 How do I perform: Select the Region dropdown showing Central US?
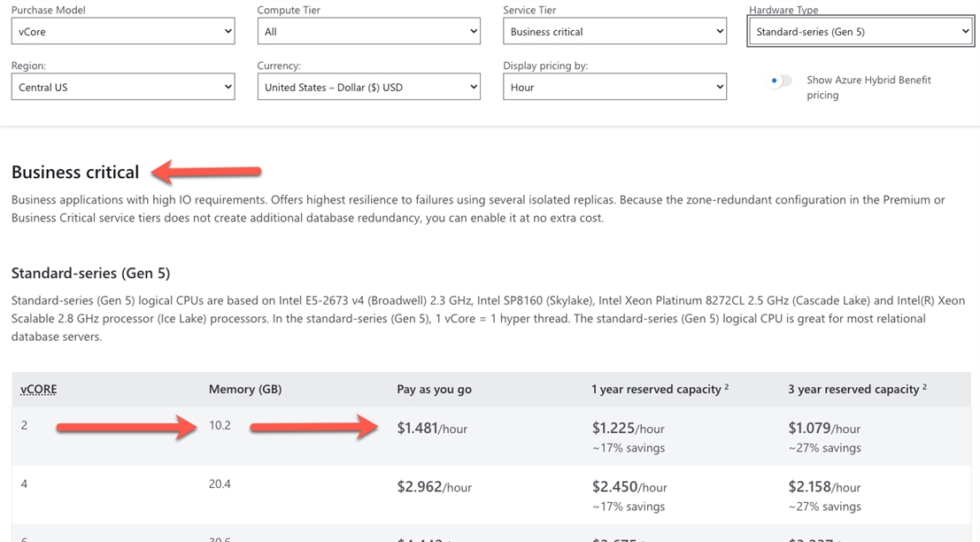pyautogui.click(x=123, y=87)
